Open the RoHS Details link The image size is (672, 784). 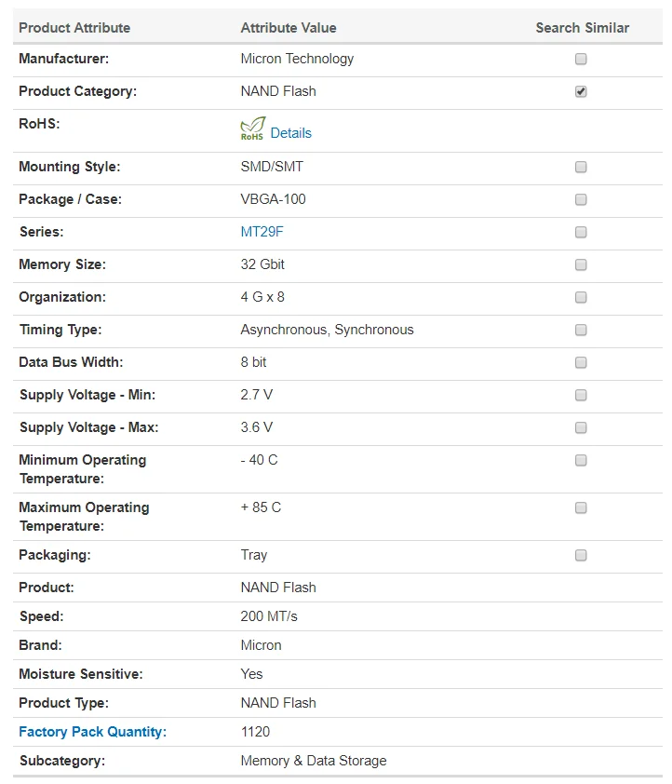click(x=290, y=133)
